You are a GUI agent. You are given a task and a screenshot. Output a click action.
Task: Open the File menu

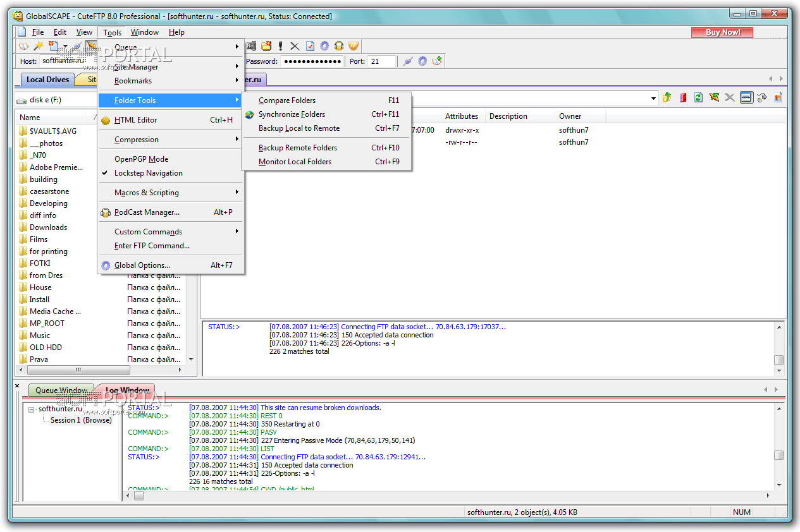(38, 32)
